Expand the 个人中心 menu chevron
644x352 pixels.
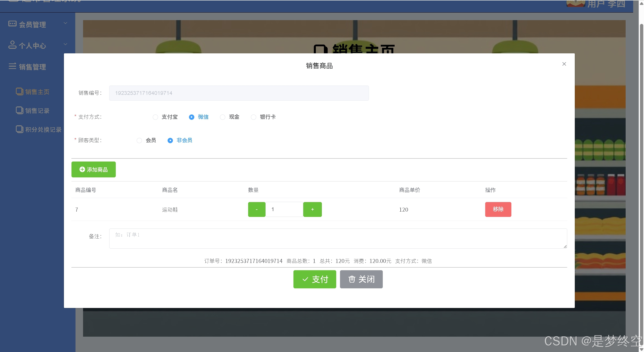click(65, 44)
